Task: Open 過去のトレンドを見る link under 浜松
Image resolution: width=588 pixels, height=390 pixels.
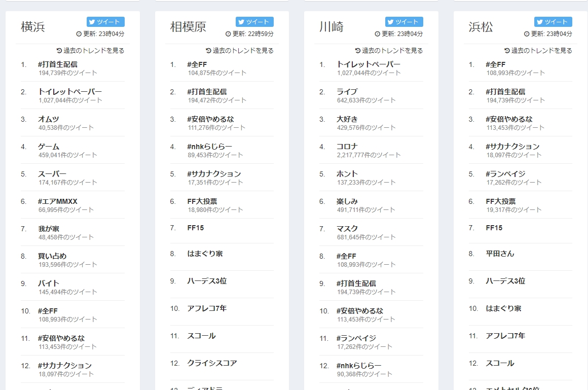Action: (538, 50)
